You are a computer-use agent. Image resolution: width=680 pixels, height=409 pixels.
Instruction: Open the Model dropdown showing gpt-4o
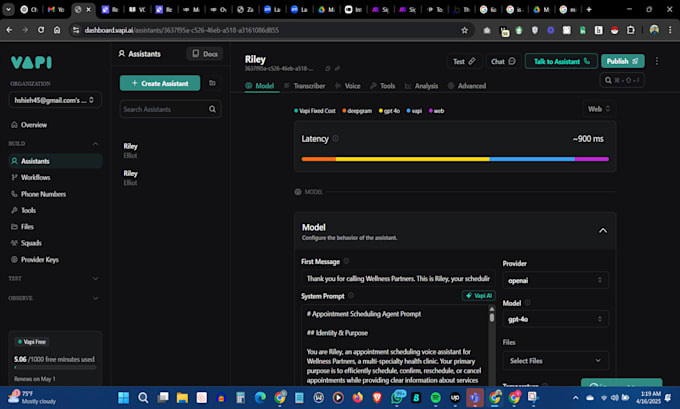(555, 321)
